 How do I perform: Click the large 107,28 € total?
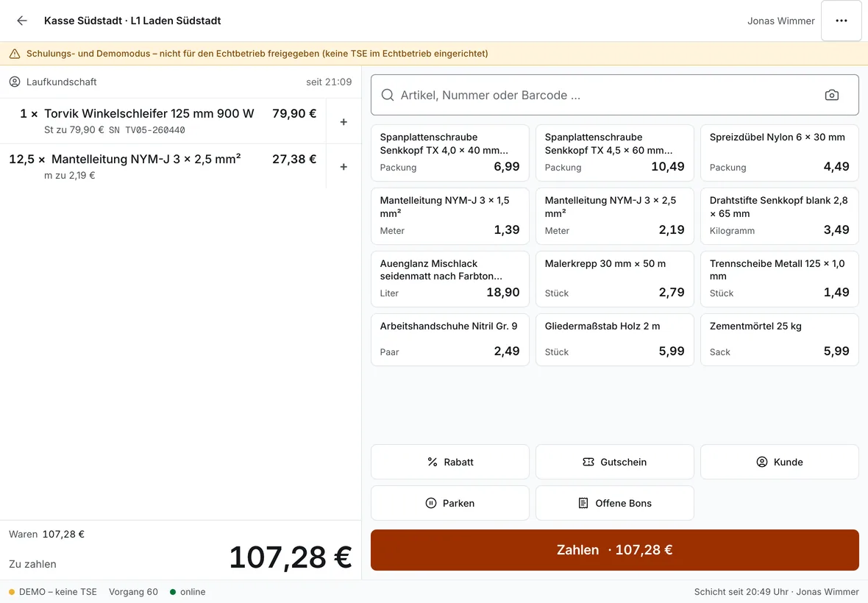click(291, 557)
